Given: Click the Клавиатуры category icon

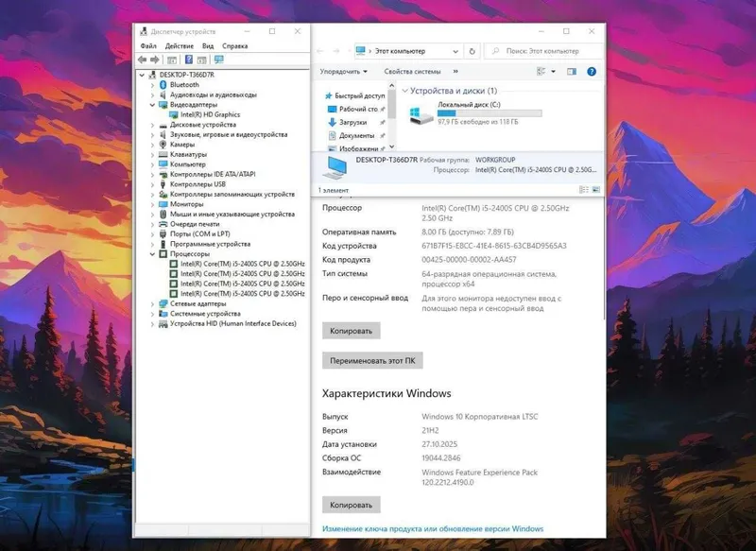Looking at the screenshot, I should tap(163, 155).
